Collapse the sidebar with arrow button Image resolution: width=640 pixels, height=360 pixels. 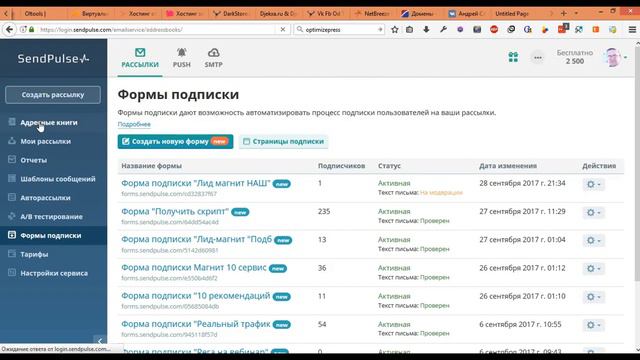tap(100, 340)
